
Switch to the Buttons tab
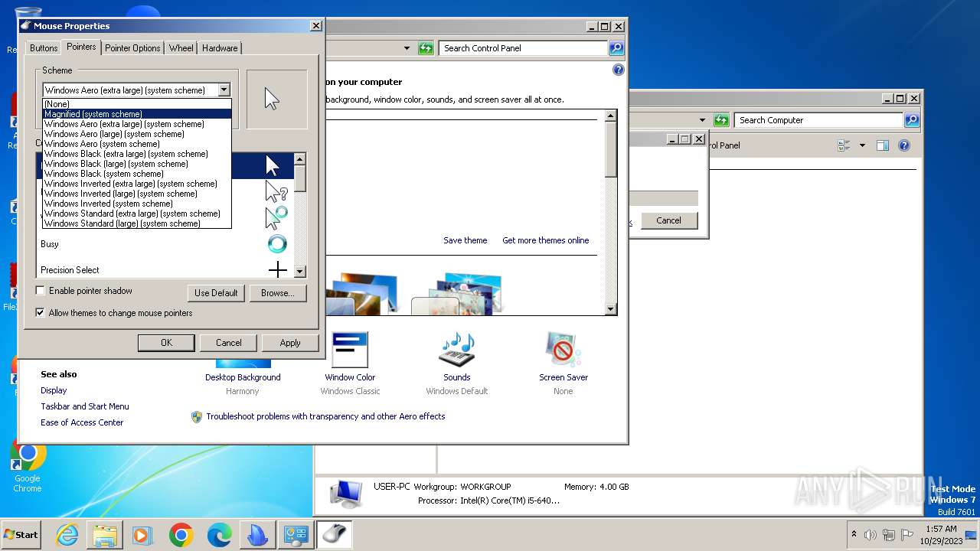coord(44,48)
